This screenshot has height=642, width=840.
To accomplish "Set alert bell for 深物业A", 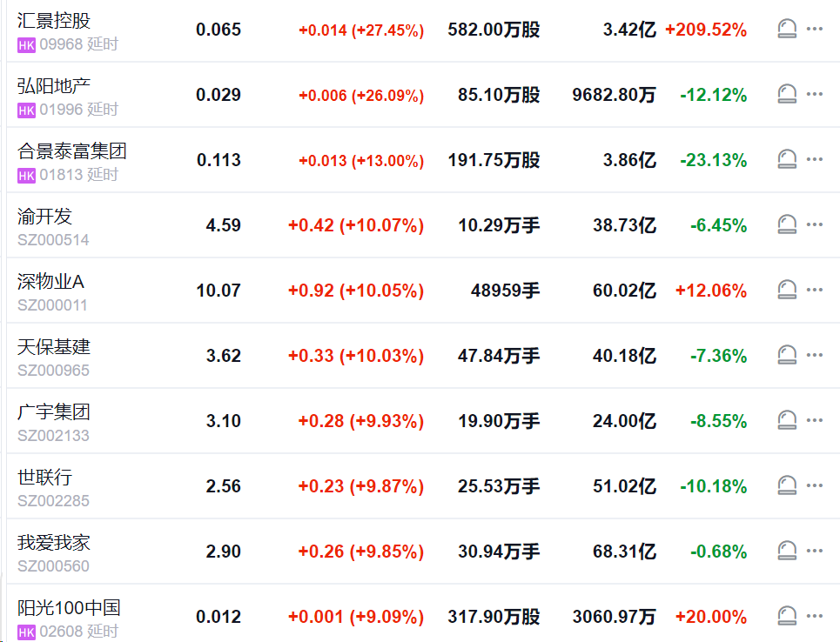I will pyautogui.click(x=786, y=291).
